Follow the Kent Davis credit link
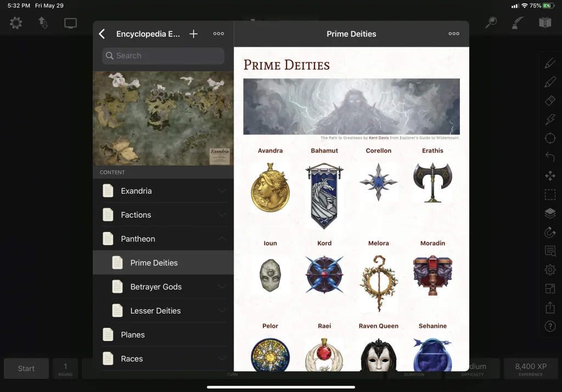The height and width of the screenshot is (392, 562). tap(379, 138)
